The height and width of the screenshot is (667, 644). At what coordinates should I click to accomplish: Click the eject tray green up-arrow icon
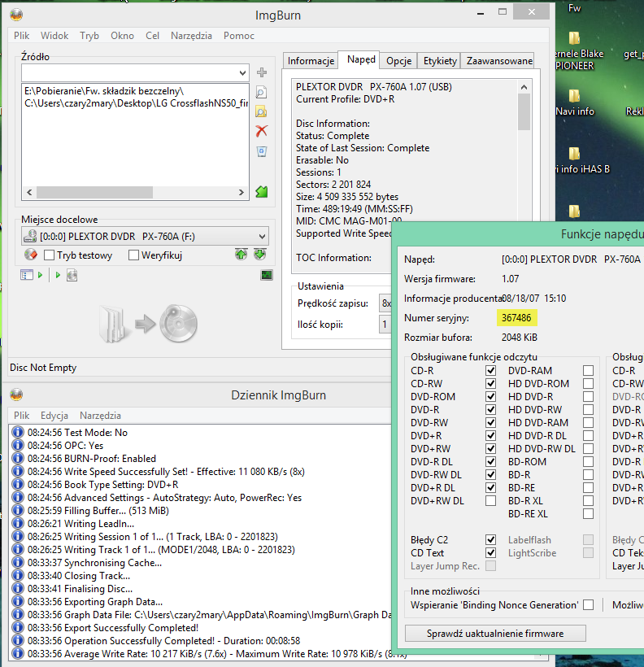[x=241, y=255]
